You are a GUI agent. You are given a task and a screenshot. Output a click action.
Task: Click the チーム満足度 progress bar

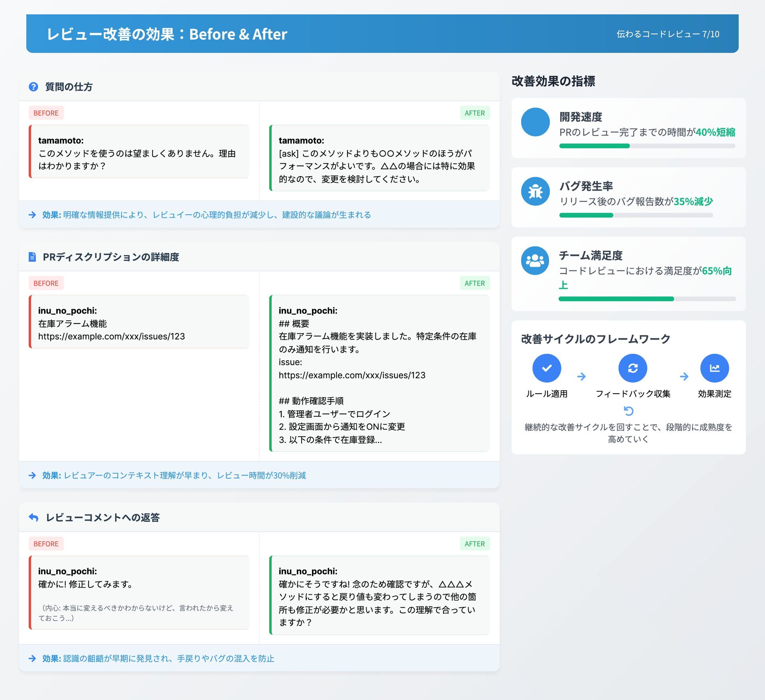pyautogui.click(x=647, y=299)
